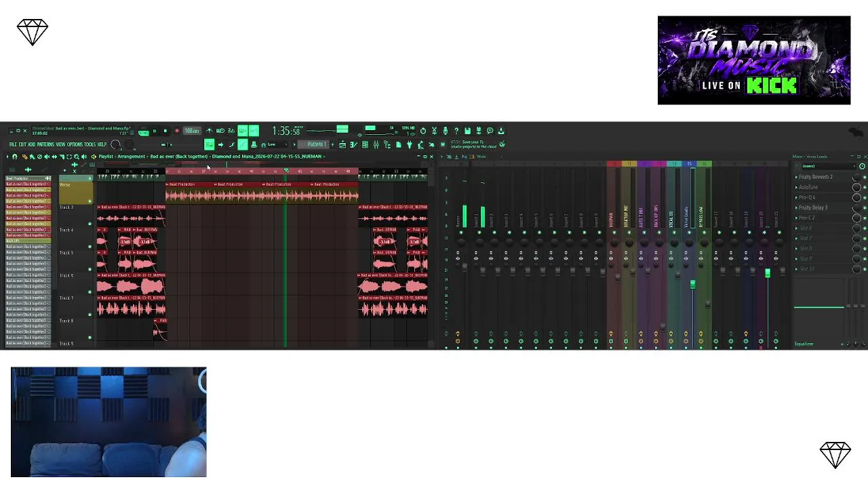Viewport: 868px width, 488px height.
Task: Mute playlist Track 6
Action: [x=90, y=291]
